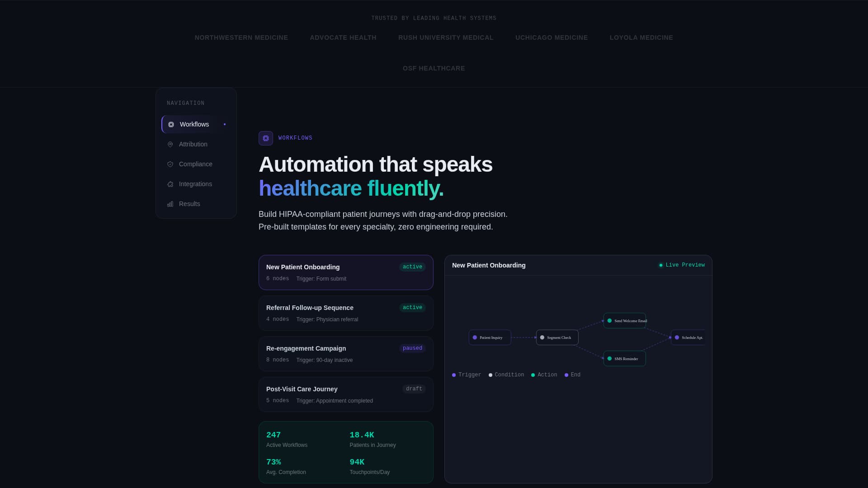The width and height of the screenshot is (868, 488).
Task: Expand the Referral Follow-up Sequence card
Action: pos(346,313)
